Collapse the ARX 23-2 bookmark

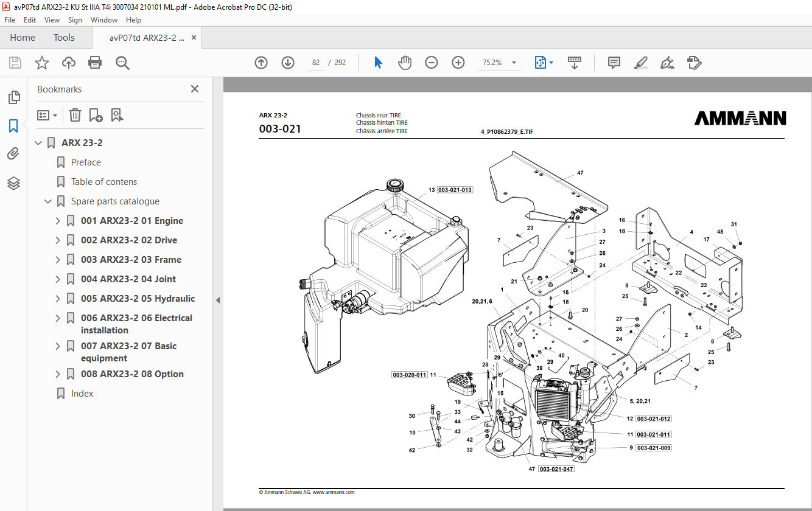click(x=38, y=143)
